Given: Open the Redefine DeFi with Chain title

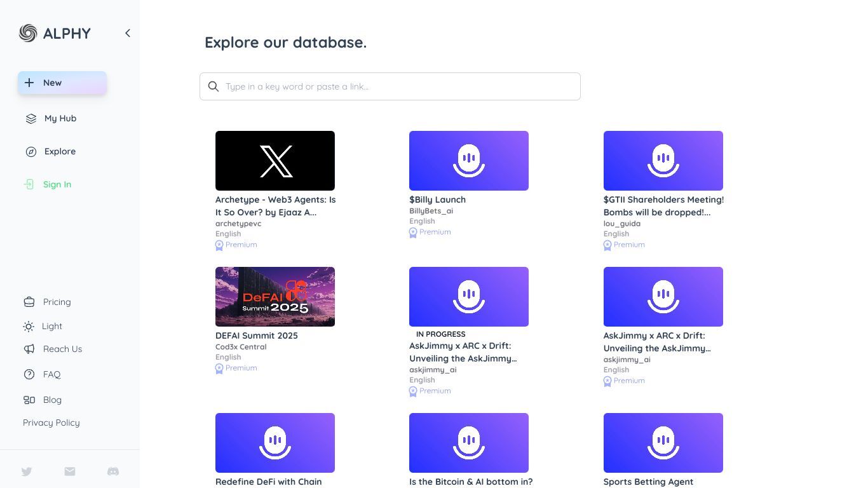Looking at the screenshot, I should point(269,482).
